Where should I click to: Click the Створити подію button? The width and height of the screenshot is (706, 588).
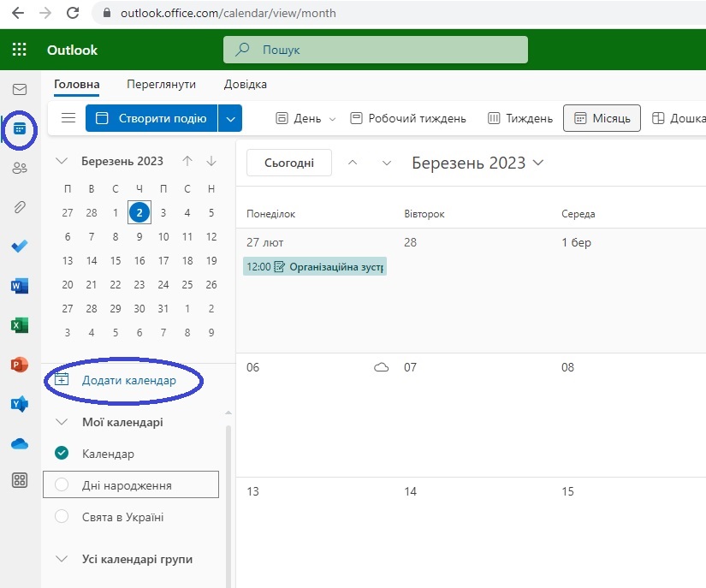coord(151,118)
